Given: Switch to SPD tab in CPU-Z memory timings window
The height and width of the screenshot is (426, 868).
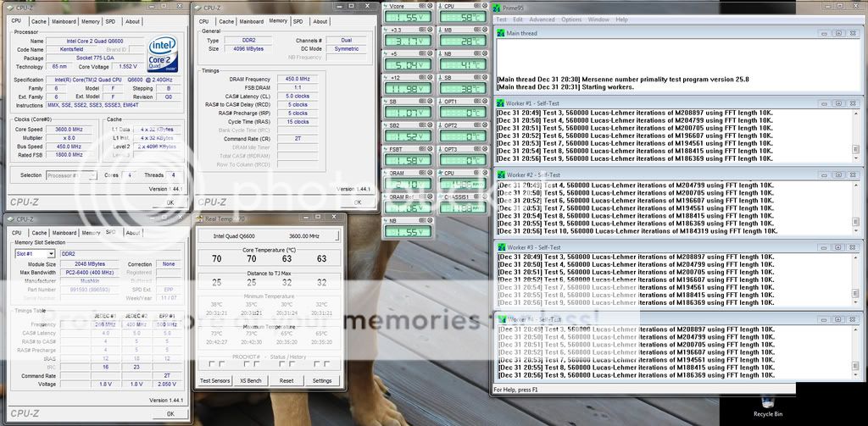Looking at the screenshot, I should click(x=298, y=21).
